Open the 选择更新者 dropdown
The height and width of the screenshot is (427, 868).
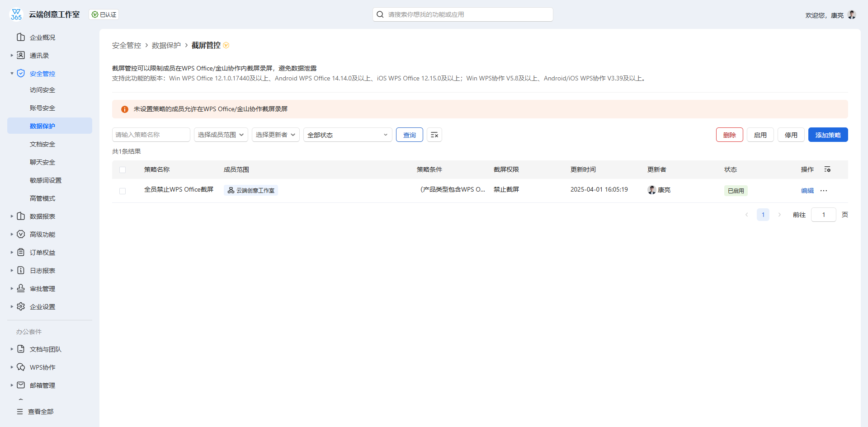pos(275,135)
